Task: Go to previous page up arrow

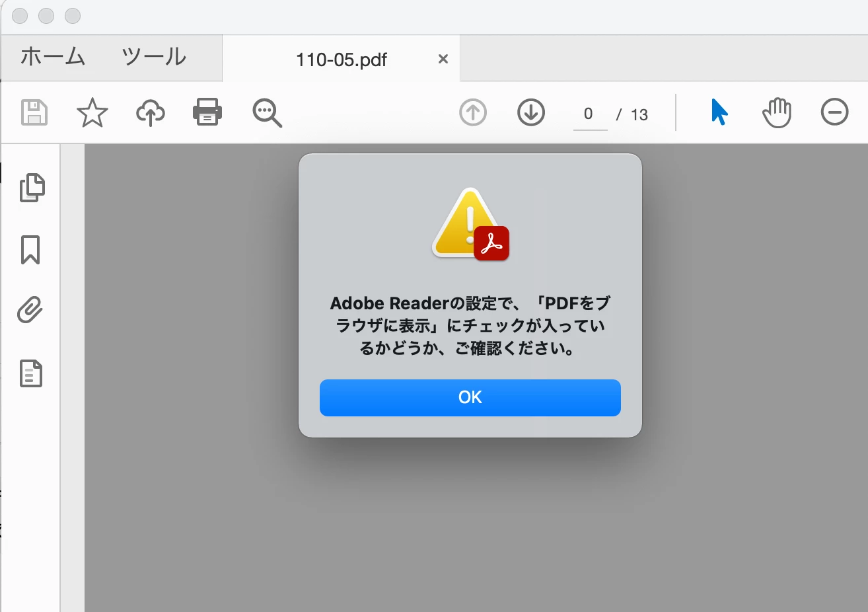Action: pos(473,113)
